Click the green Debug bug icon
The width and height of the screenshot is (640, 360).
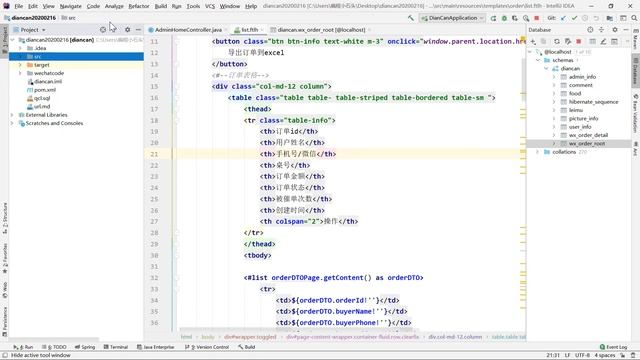click(504, 18)
